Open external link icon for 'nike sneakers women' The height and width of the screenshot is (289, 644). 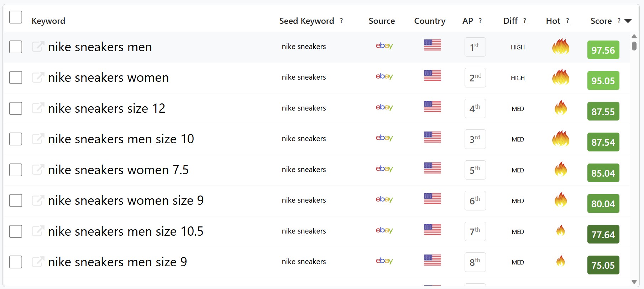click(x=38, y=77)
